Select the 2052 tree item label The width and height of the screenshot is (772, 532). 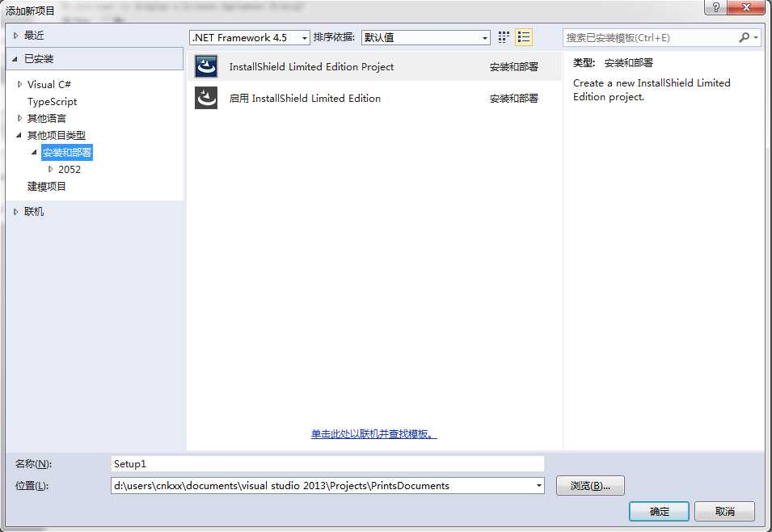click(70, 170)
